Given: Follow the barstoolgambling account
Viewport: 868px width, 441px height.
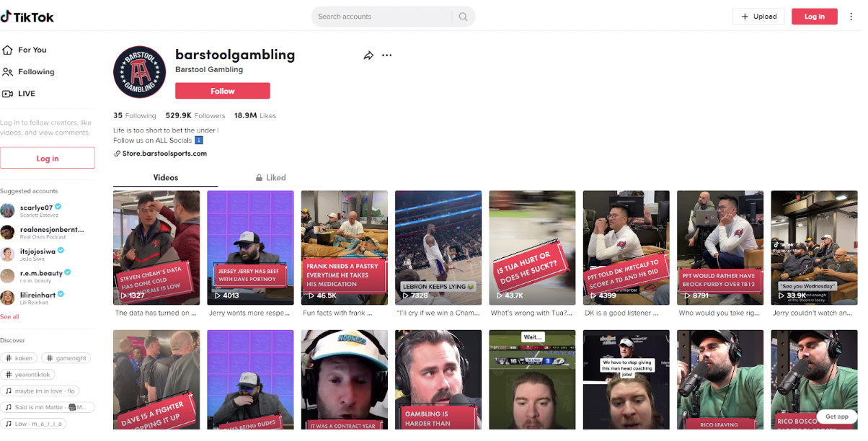Looking at the screenshot, I should [223, 91].
